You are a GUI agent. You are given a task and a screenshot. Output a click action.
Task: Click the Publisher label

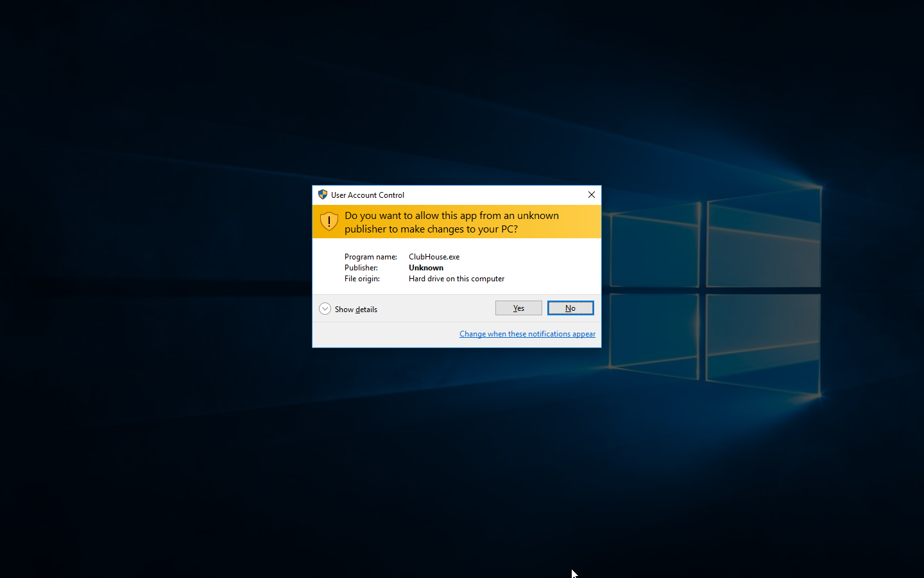click(361, 268)
